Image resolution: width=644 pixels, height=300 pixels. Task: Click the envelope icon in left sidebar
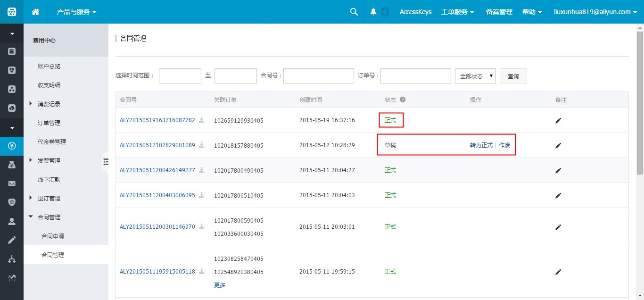pos(12,183)
